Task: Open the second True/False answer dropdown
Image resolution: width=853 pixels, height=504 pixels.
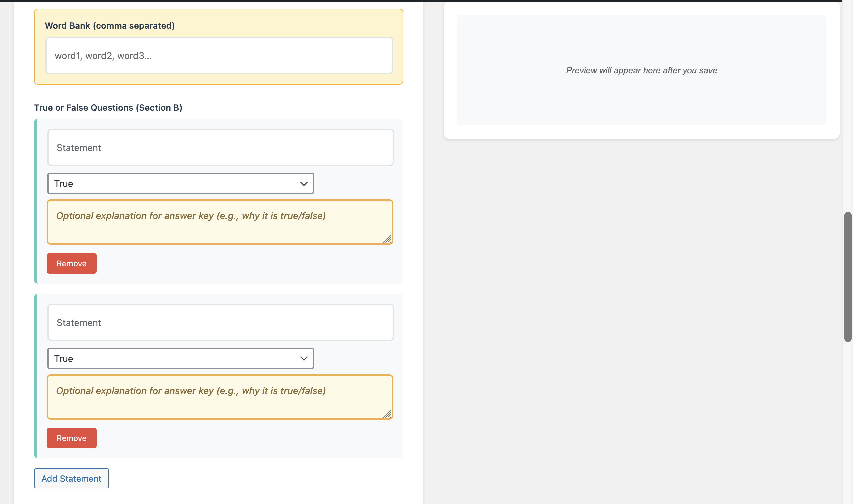Action: [x=180, y=358]
